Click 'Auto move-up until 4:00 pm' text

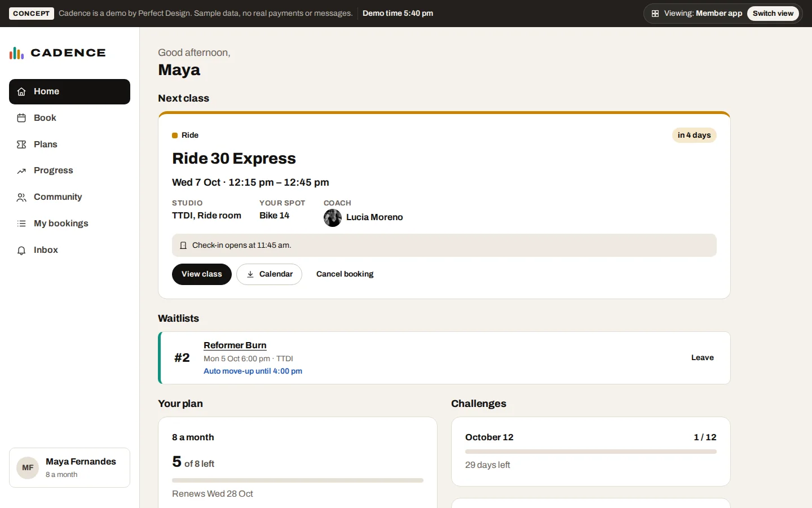(x=253, y=371)
